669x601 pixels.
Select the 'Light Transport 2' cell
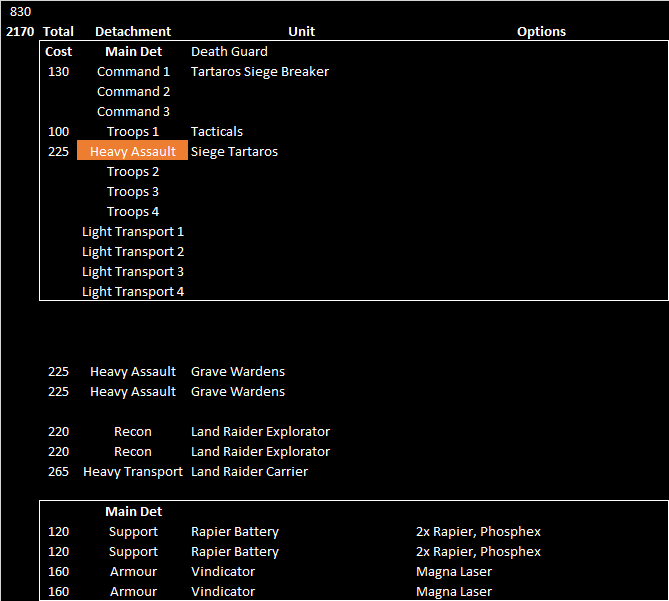point(133,252)
